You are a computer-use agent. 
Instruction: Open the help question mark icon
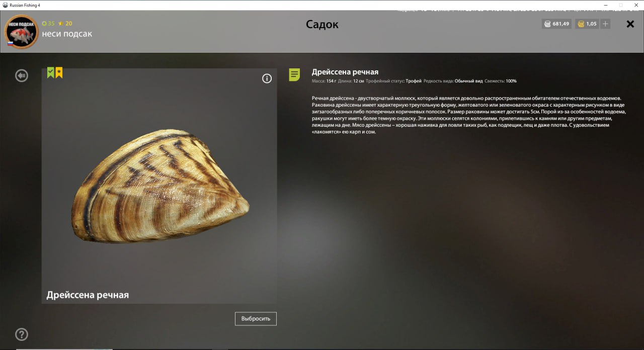[x=22, y=334]
